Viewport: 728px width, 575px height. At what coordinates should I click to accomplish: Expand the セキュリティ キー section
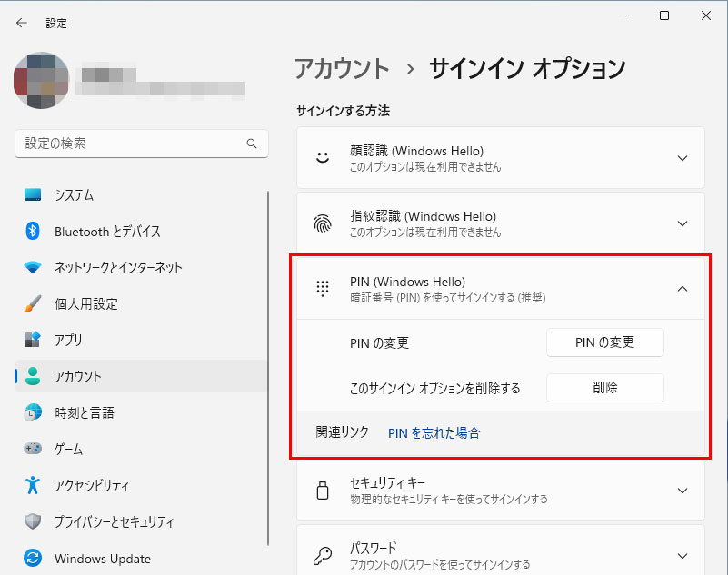(682, 491)
